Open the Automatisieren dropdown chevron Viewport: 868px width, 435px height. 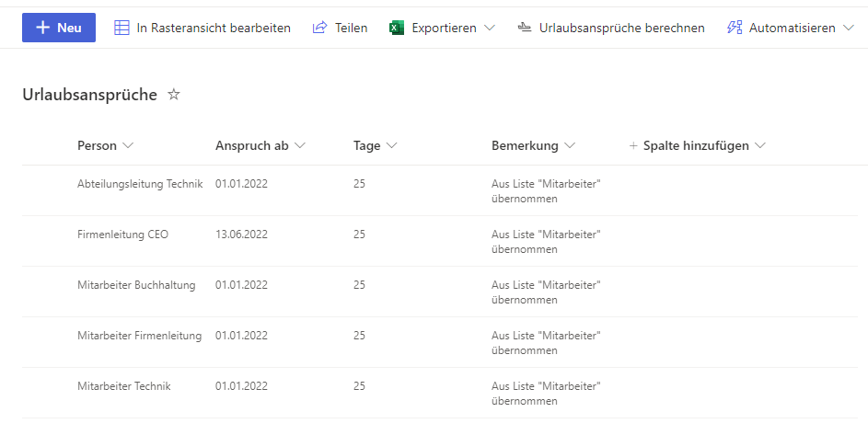(849, 28)
